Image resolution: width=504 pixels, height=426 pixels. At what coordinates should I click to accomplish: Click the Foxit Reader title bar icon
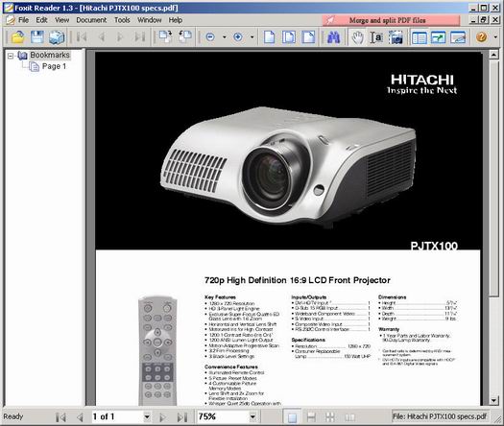coord(9,8)
